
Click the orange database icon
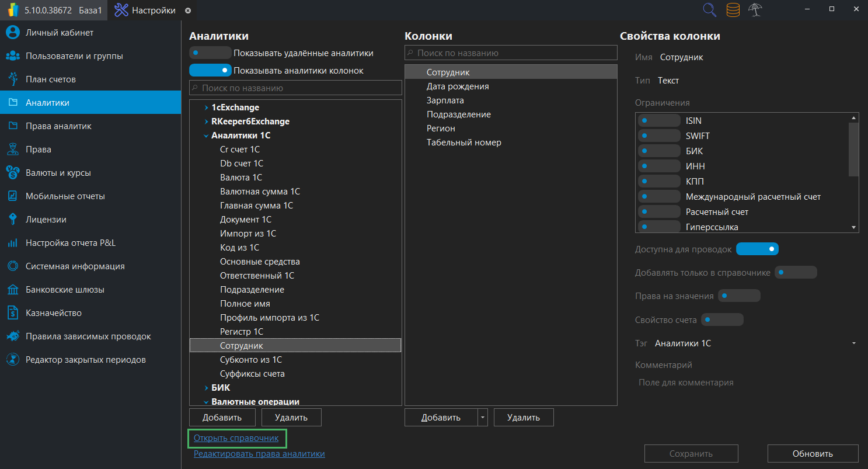click(x=733, y=10)
